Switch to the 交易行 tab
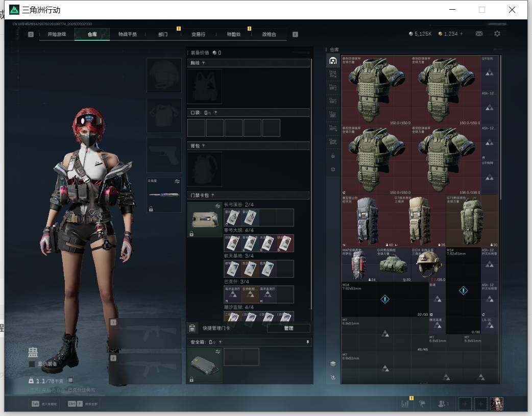The width and height of the screenshot is (532, 416). [198, 34]
